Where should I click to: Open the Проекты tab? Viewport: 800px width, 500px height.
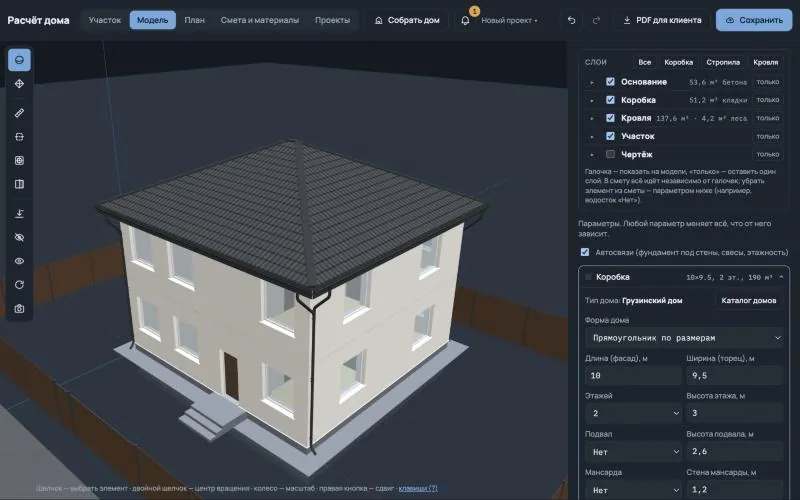point(332,20)
